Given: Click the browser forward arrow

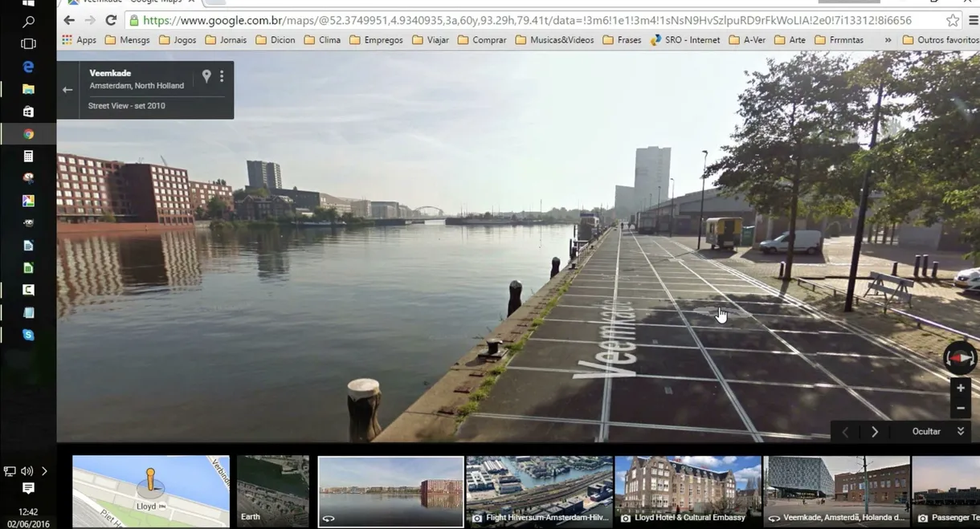Looking at the screenshot, I should point(90,20).
